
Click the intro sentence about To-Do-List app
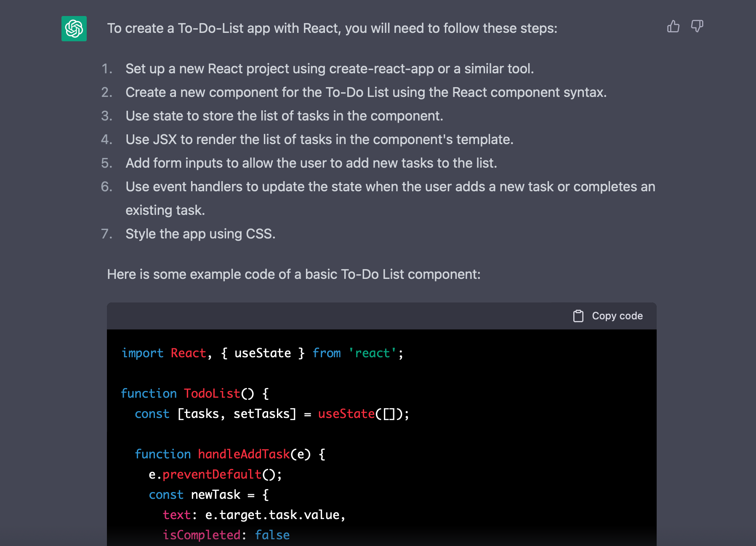[x=332, y=28]
